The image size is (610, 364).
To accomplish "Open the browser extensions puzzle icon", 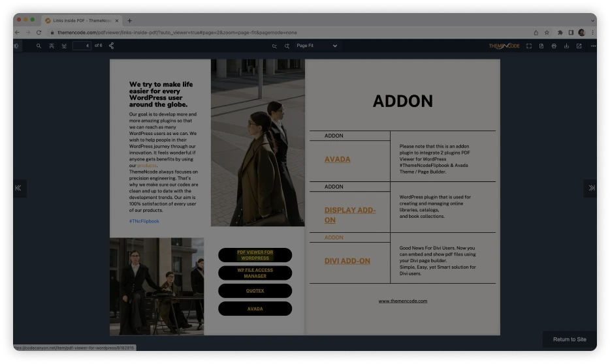I will 560,33.
